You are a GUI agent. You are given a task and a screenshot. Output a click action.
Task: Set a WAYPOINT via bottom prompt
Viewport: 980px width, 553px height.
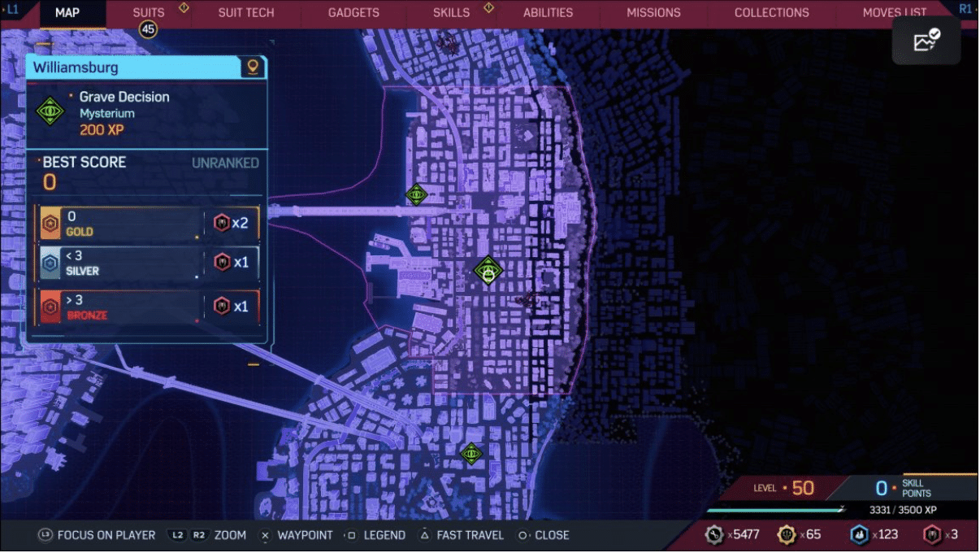[x=305, y=535]
